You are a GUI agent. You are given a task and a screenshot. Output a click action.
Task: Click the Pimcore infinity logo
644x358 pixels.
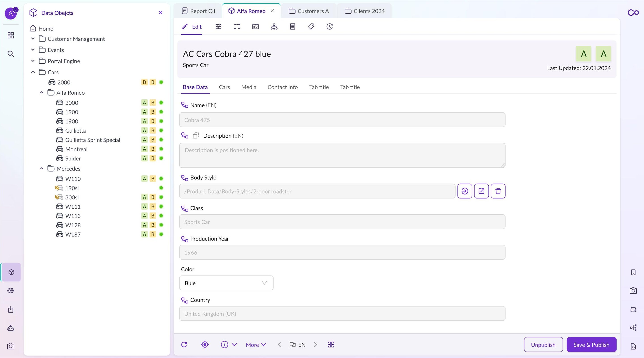(x=633, y=13)
